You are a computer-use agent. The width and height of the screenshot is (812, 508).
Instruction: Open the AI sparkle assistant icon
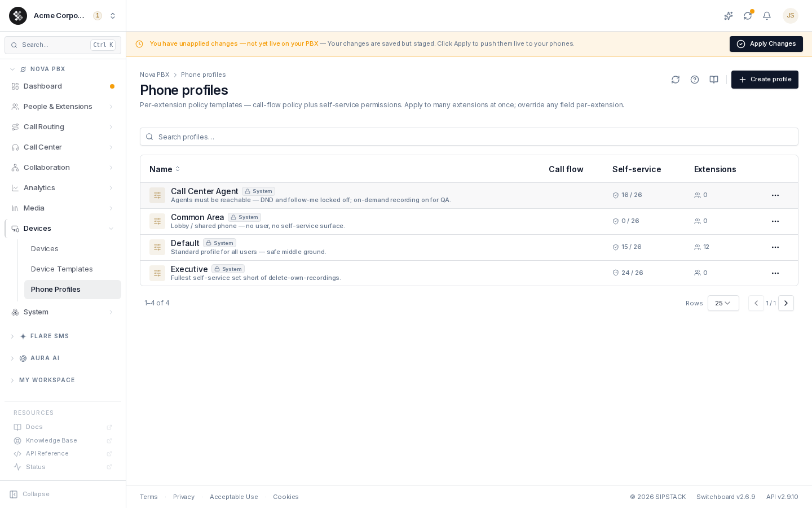pos(729,16)
